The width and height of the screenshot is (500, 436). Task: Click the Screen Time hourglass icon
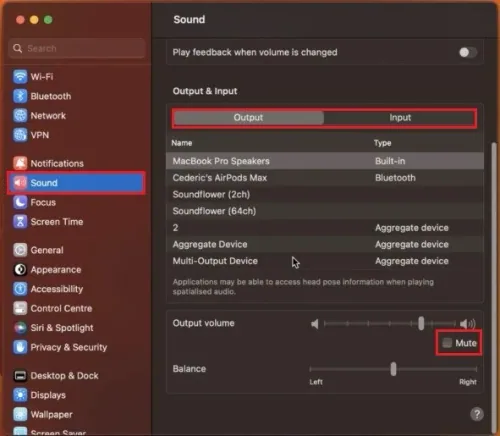pyautogui.click(x=20, y=222)
